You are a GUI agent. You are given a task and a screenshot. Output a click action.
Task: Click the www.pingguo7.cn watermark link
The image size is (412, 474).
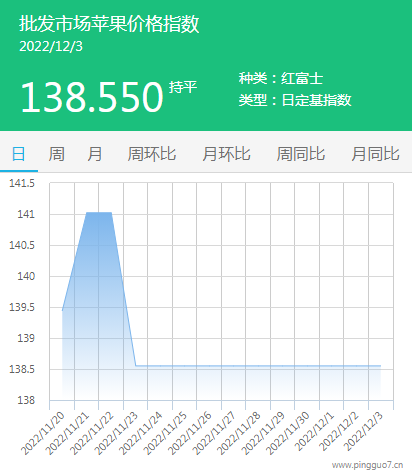[367, 465]
